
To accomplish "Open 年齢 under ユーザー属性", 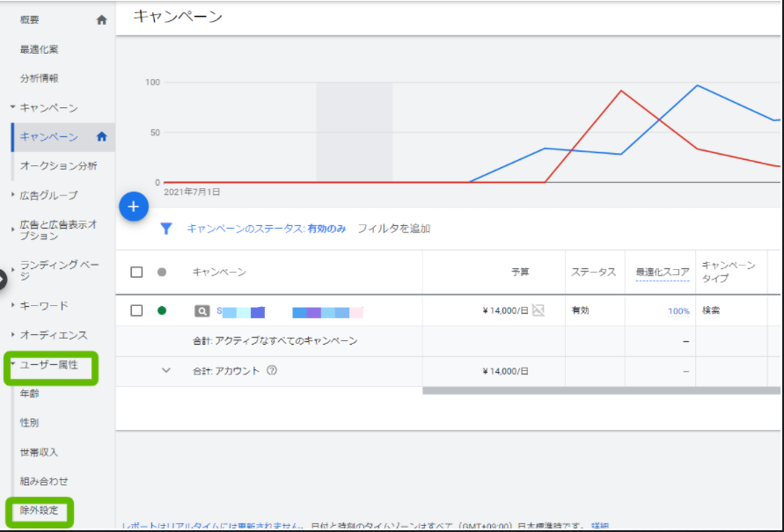I will (x=30, y=394).
